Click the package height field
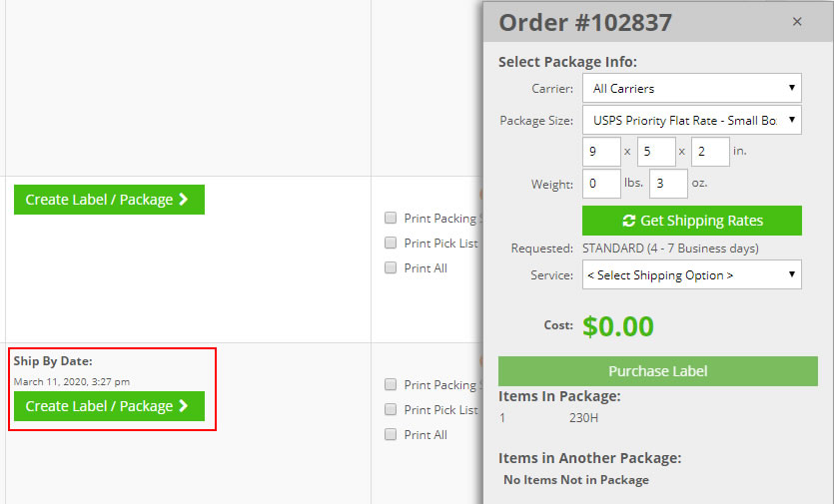 (x=710, y=152)
